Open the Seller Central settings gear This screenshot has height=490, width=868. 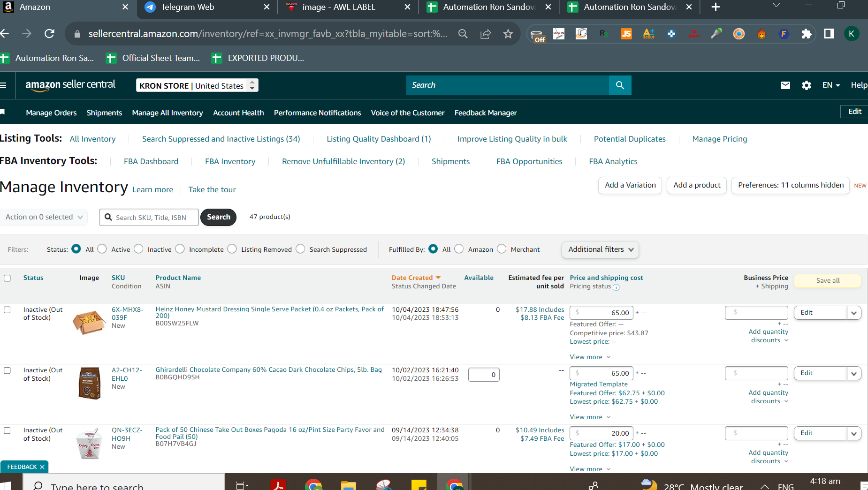click(807, 85)
